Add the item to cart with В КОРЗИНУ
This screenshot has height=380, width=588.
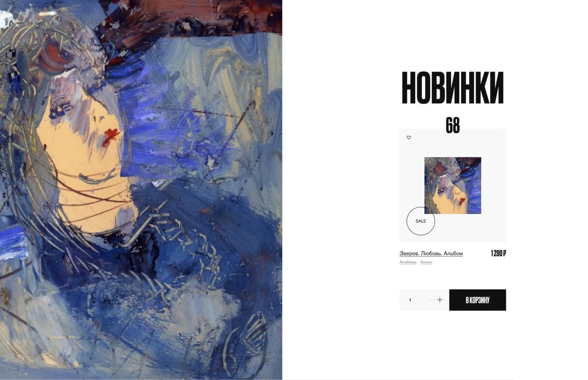[477, 300]
